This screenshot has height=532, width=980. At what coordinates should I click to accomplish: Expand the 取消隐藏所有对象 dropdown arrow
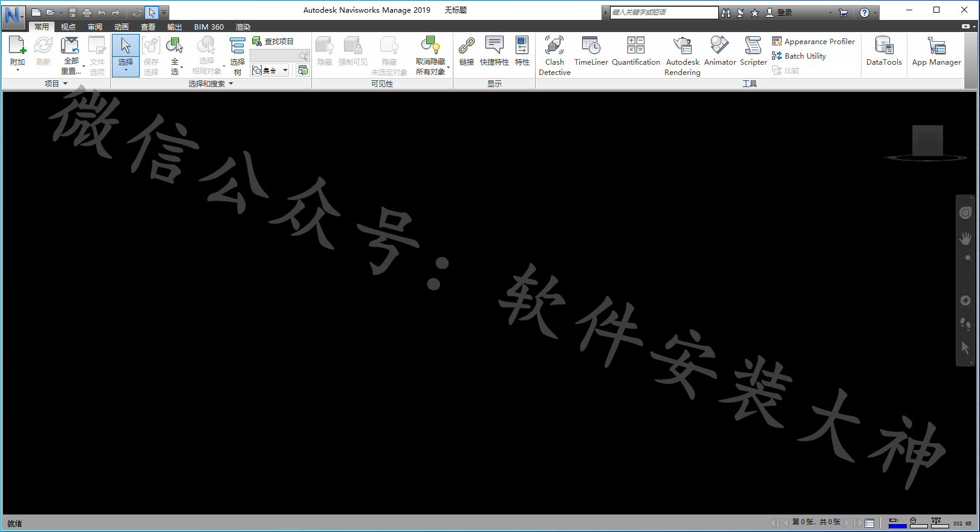[x=448, y=66]
